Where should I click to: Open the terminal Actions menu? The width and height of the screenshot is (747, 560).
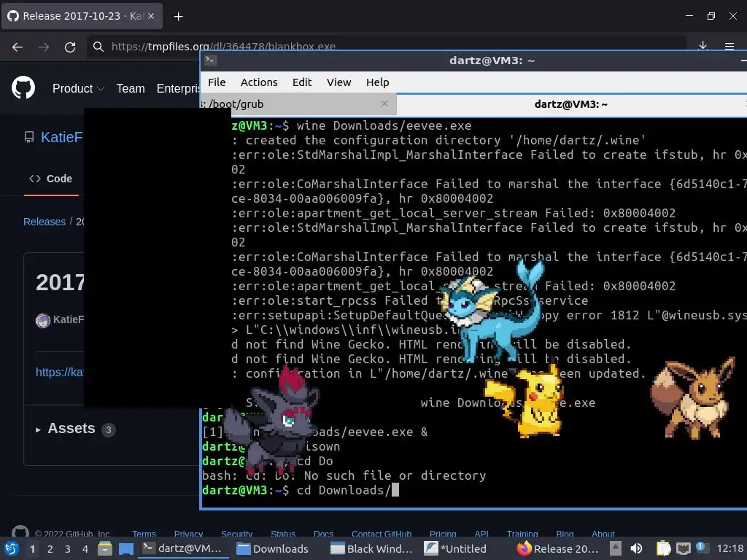coord(259,82)
